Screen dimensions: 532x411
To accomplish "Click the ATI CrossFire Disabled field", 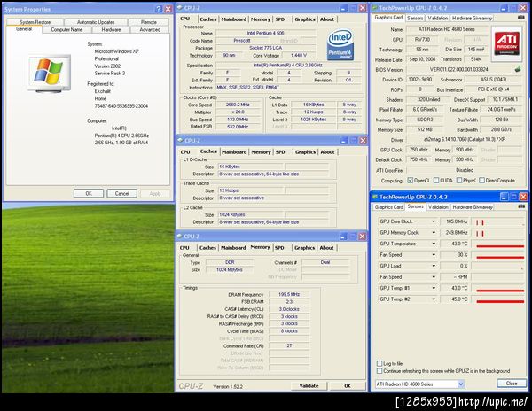I will (x=464, y=170).
